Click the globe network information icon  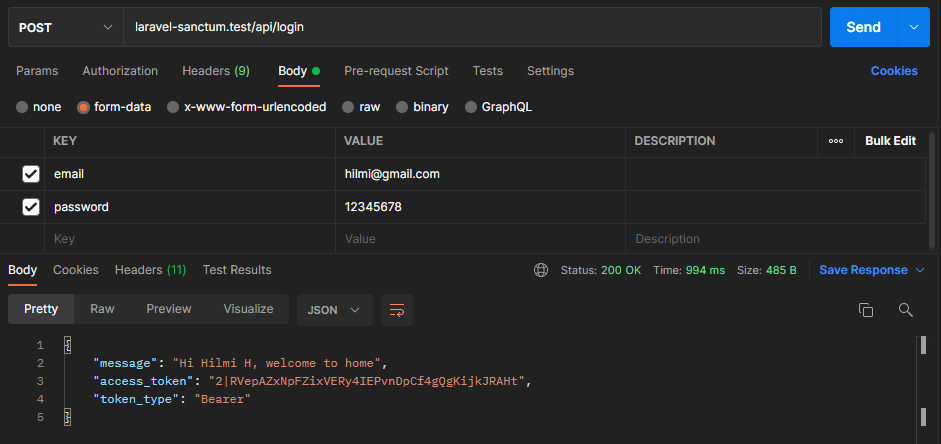tap(541, 270)
